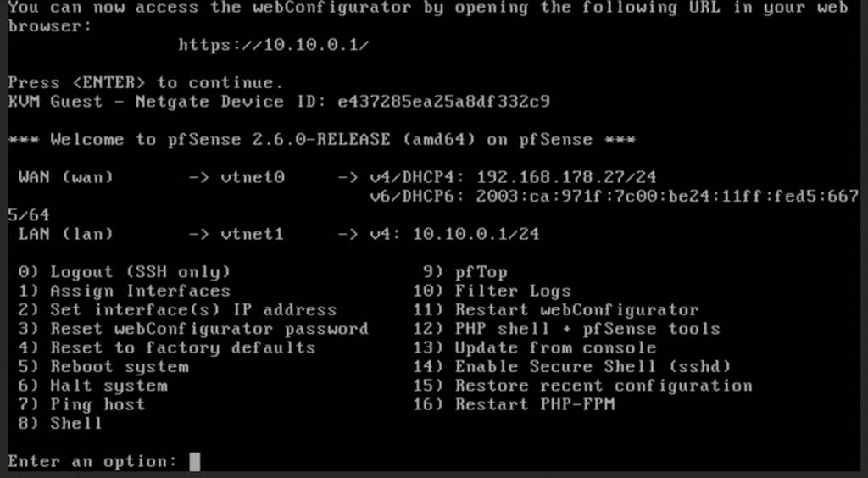
Task: Choose option 14 Enable Secure Shell (sshd)
Action: 572,366
